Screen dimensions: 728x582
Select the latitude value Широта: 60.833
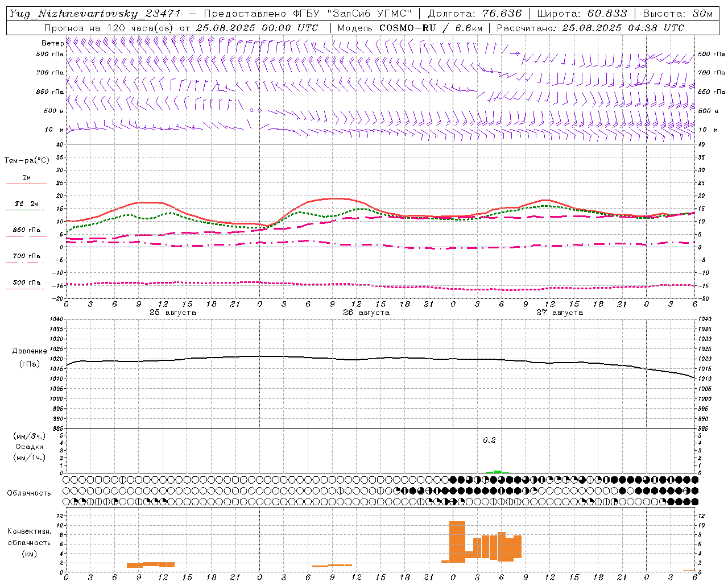coord(582,14)
